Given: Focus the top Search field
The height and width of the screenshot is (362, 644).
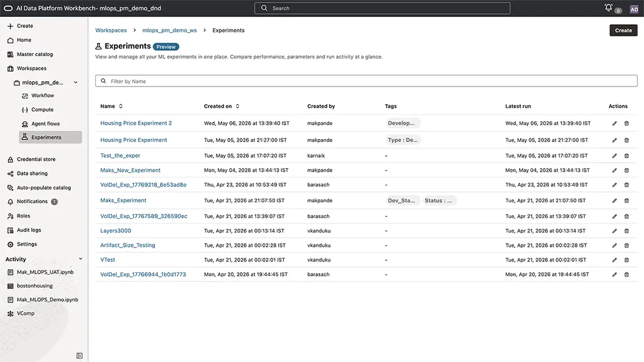Looking at the screenshot, I should 382,8.
